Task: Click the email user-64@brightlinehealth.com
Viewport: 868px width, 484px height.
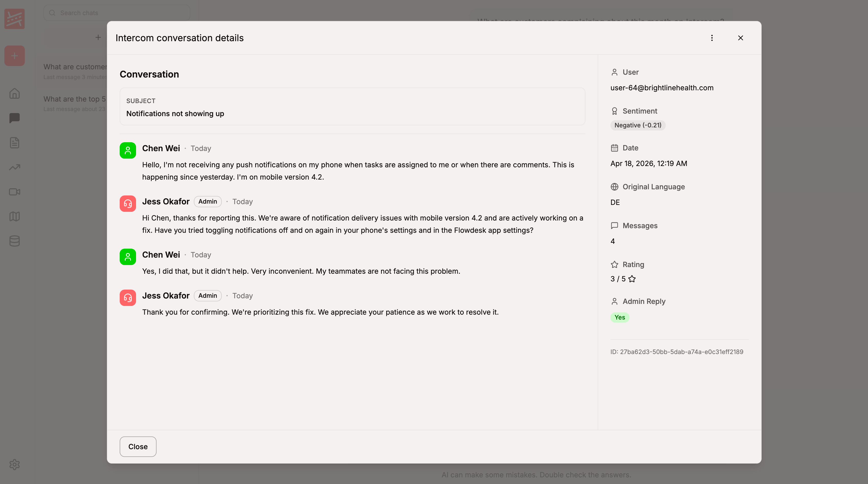Action: (x=662, y=88)
